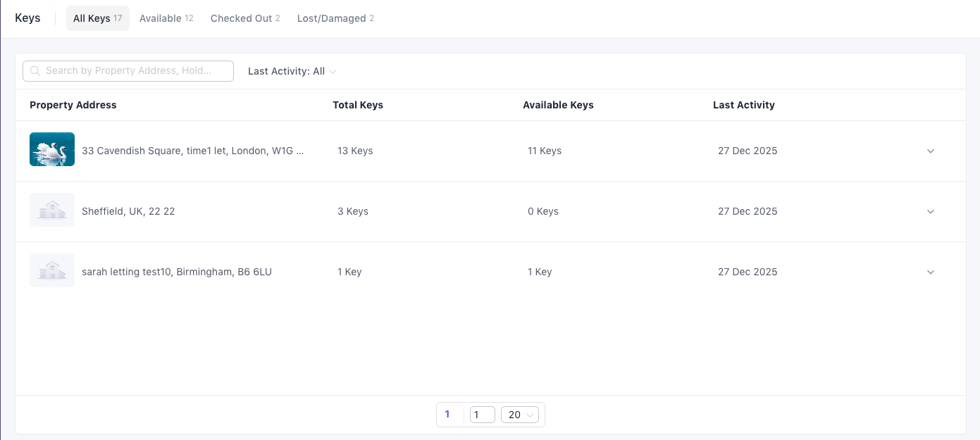Switch to the All Keys tab
Screen dimensions: 980x440
pyautogui.click(x=97, y=18)
